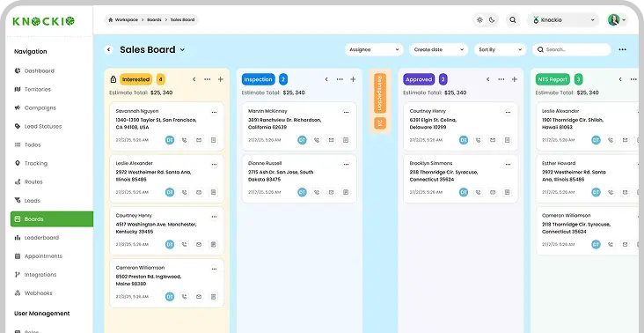Collapse the Approved column
The height and width of the screenshot is (333, 644).
click(488, 79)
